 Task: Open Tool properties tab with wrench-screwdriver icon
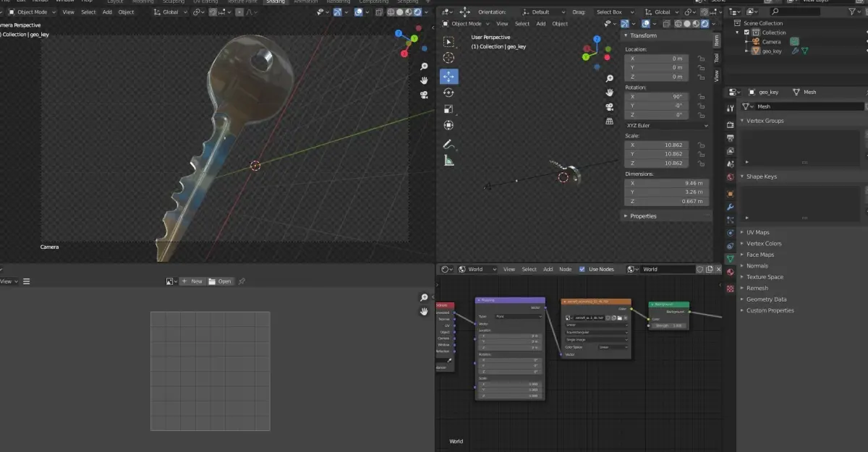[730, 108]
